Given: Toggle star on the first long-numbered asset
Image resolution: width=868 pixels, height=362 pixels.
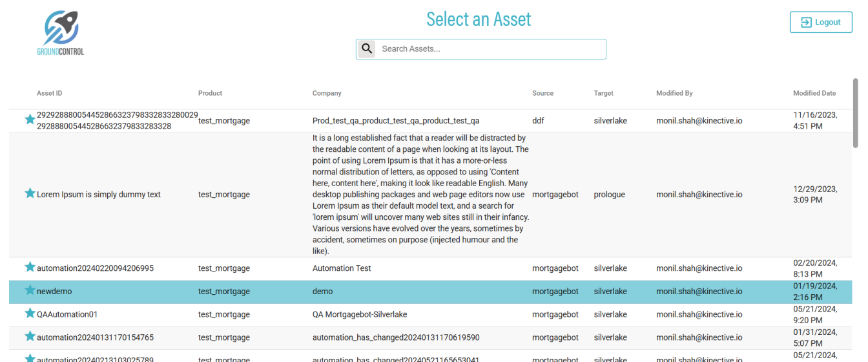Looking at the screenshot, I should [30, 120].
